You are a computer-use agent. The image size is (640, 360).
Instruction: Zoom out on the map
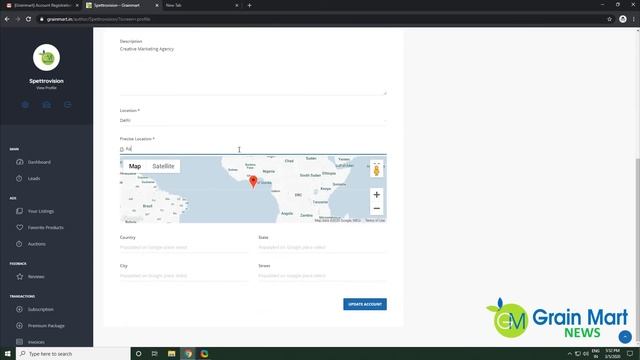coord(377,209)
